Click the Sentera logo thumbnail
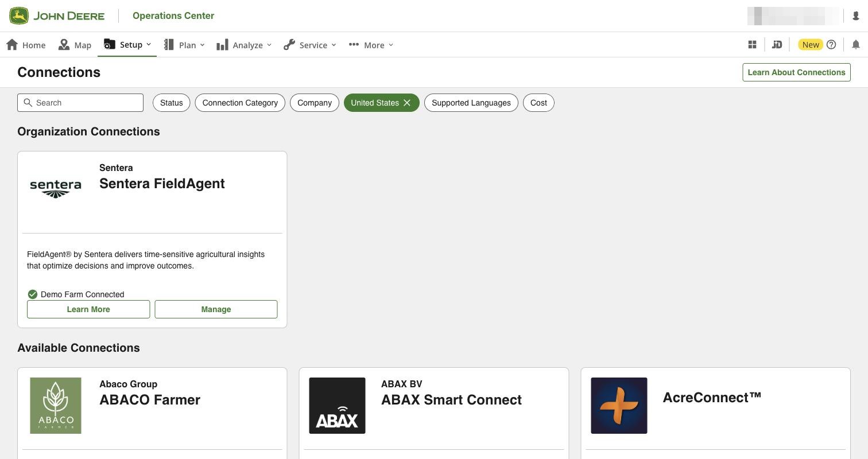This screenshot has height=459, width=868. [x=56, y=188]
